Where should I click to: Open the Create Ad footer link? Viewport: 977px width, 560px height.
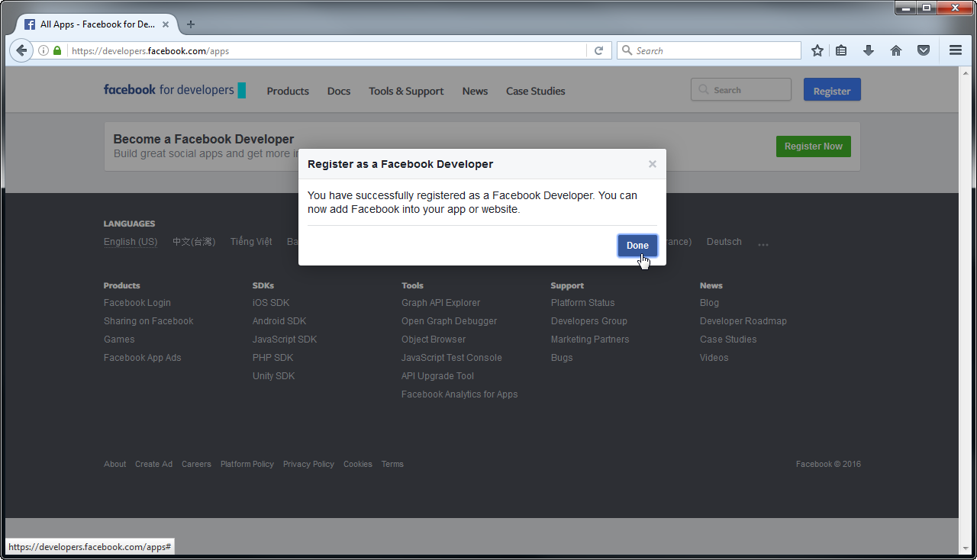click(x=154, y=464)
